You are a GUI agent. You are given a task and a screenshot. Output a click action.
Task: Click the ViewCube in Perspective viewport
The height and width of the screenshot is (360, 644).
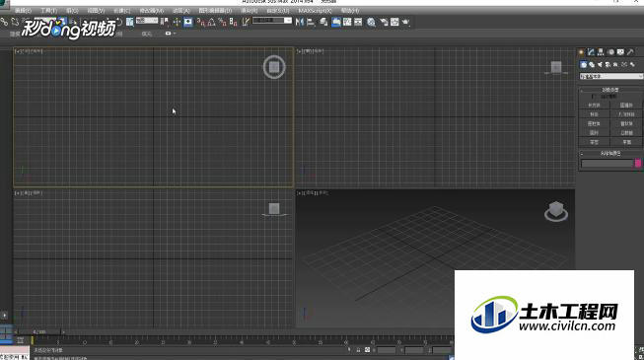point(556,211)
